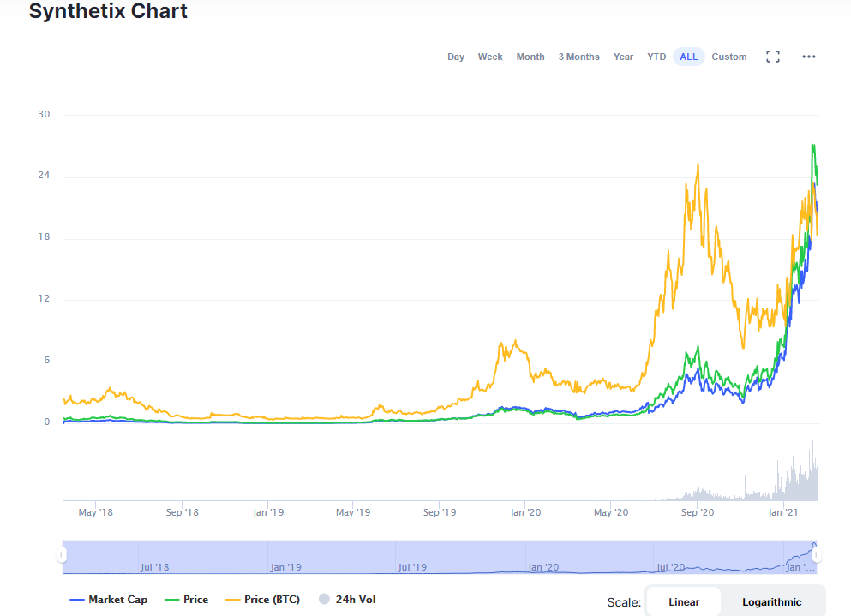Open the three-dots more options menu
Image resolution: width=851 pixels, height=616 pixels.
[808, 57]
